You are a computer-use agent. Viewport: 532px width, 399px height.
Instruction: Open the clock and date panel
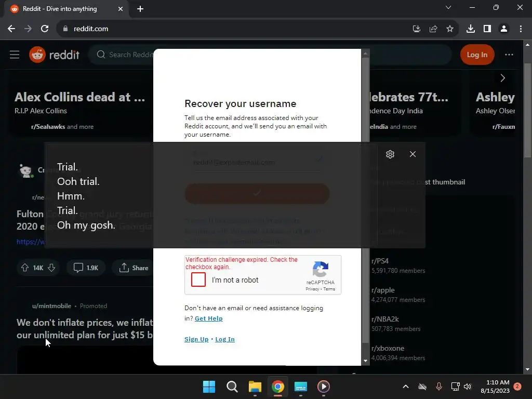495,387
